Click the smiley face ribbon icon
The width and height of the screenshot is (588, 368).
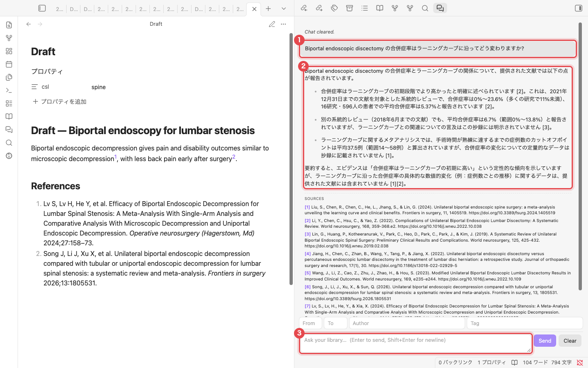point(9,156)
